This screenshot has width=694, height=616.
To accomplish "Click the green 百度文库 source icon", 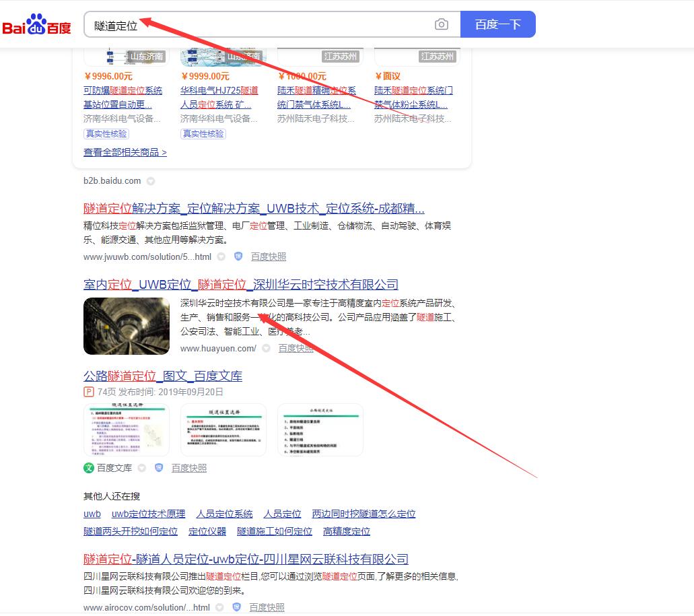I will (89, 468).
